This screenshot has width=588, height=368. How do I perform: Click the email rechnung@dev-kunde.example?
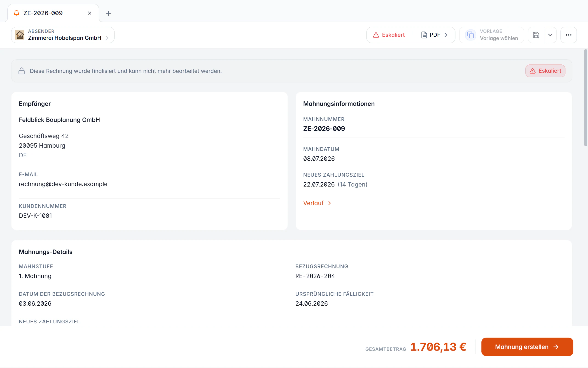click(63, 184)
